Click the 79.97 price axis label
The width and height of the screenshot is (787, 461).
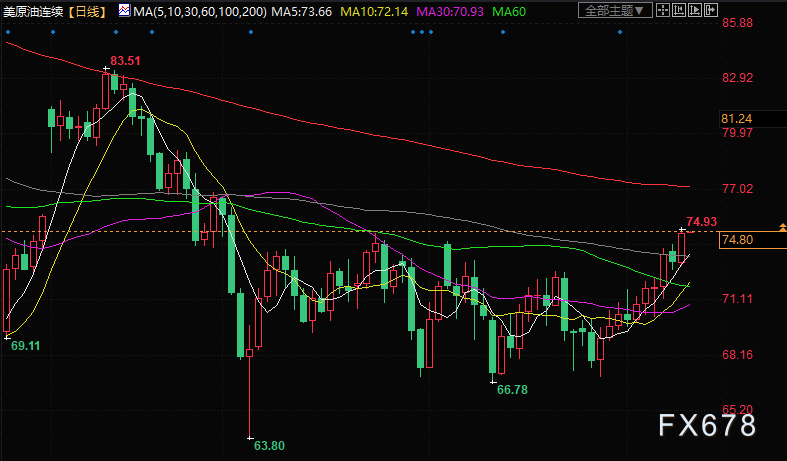pyautogui.click(x=737, y=133)
